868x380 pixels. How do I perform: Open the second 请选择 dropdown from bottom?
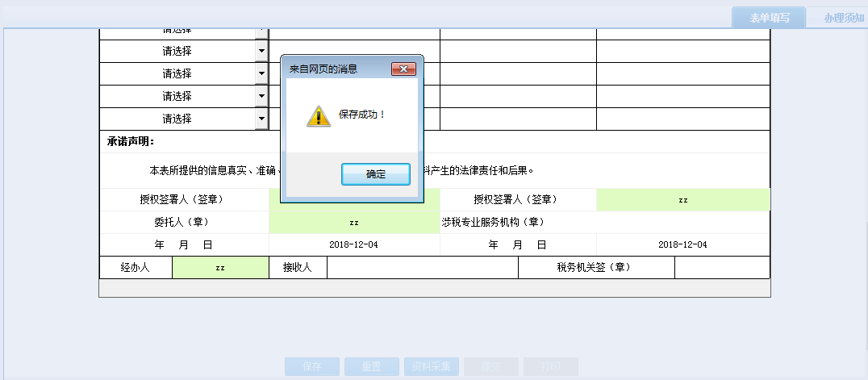[261, 96]
